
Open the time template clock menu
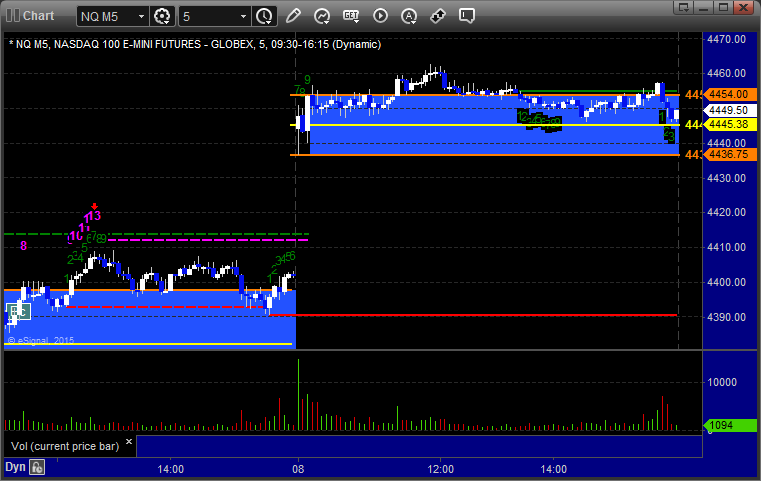pos(265,16)
